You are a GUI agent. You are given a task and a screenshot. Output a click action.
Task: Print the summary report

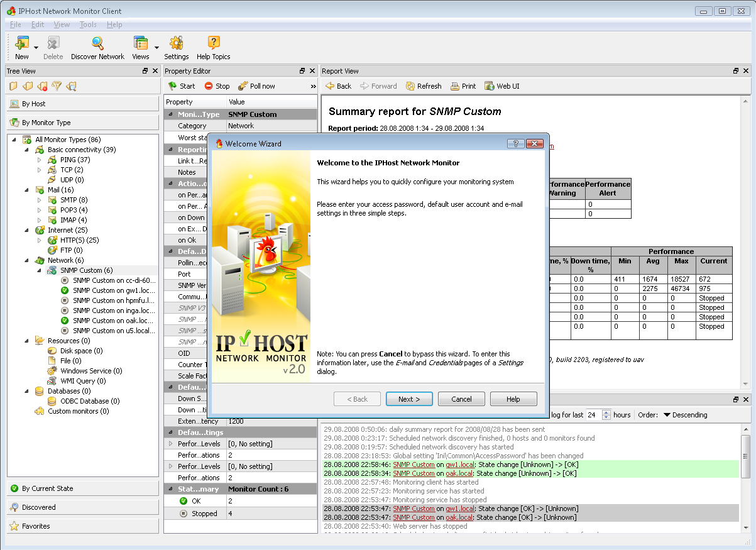coord(463,86)
